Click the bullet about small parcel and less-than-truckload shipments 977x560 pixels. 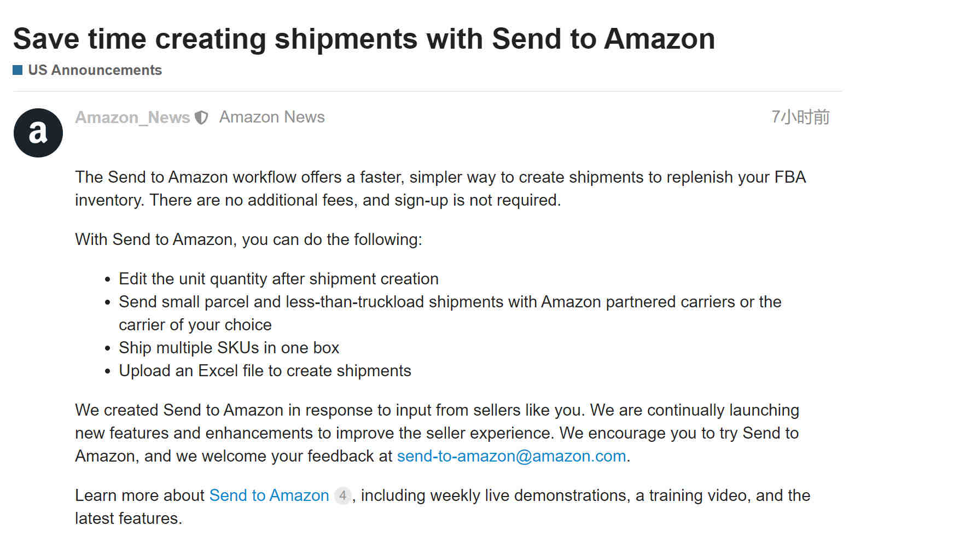pos(450,313)
